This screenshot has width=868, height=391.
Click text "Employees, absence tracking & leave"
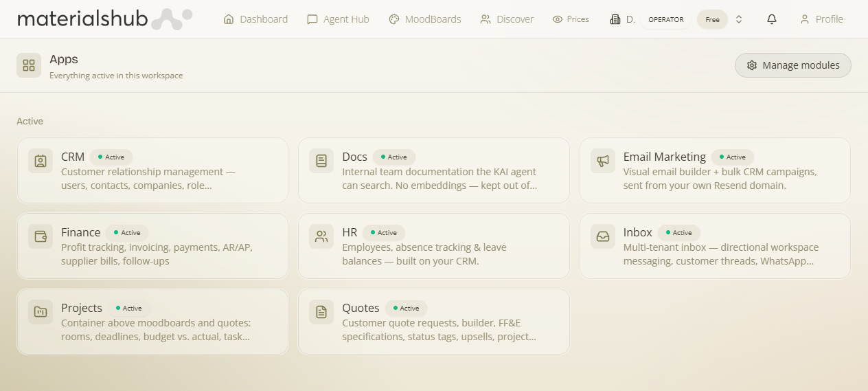424,247
